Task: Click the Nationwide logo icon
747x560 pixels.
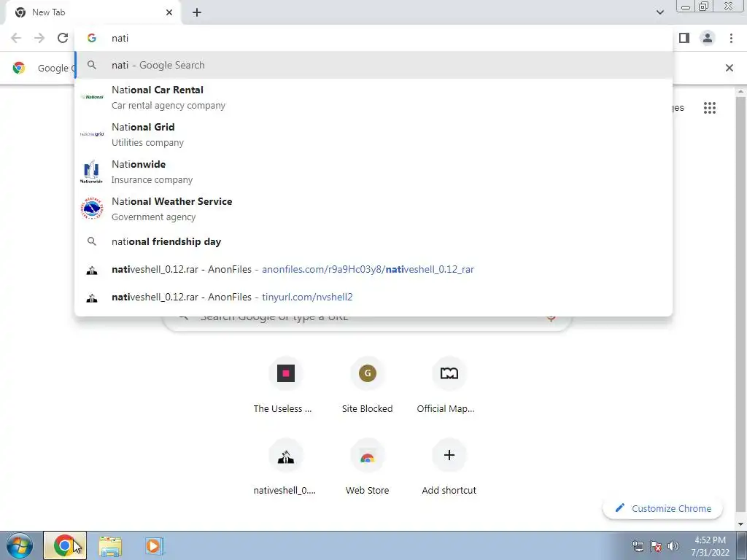Action: (x=91, y=172)
